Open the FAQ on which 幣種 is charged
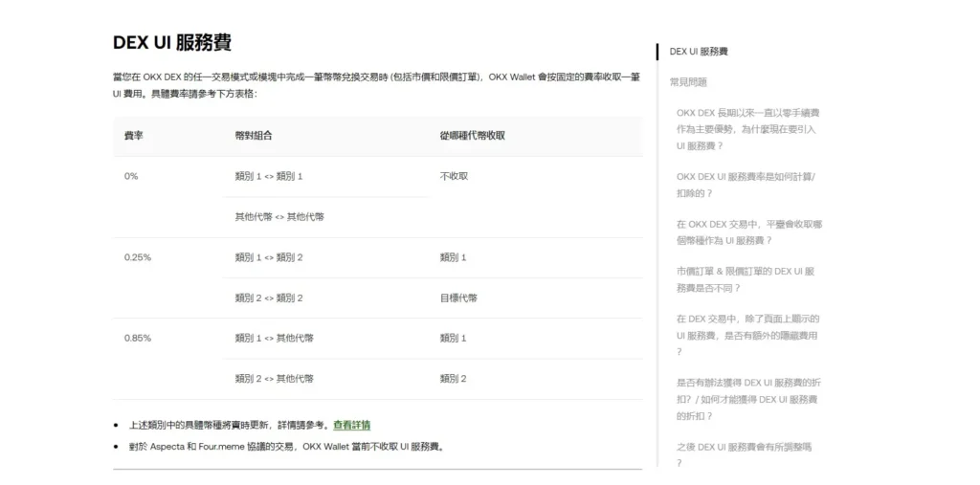980x485 pixels. [748, 231]
